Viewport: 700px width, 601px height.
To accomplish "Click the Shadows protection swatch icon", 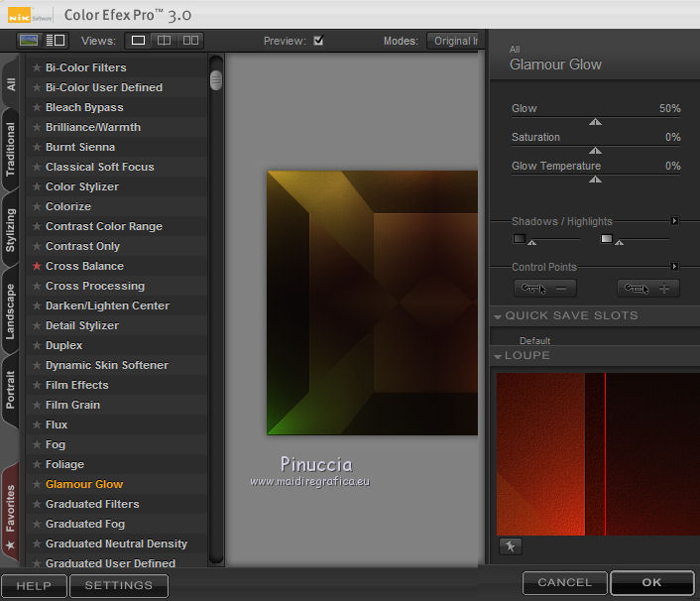I will point(519,238).
